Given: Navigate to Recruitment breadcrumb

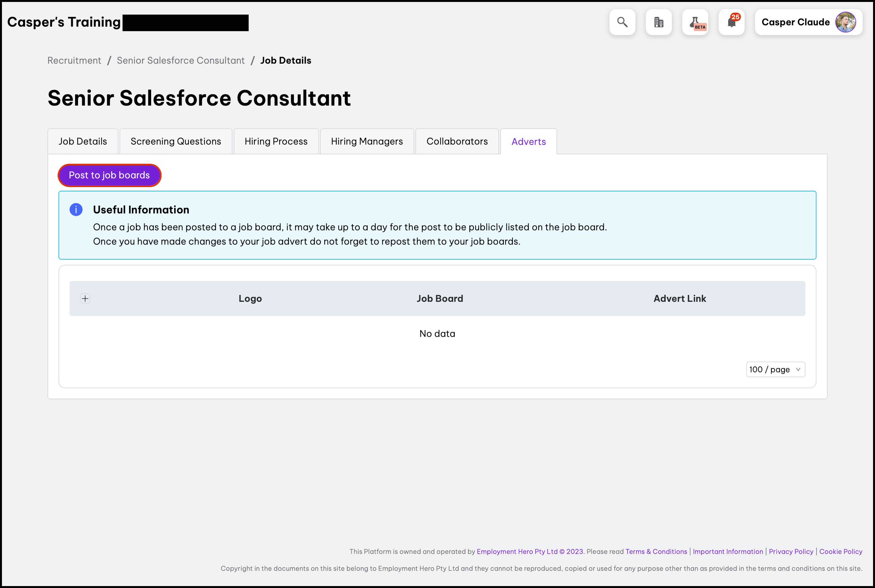Looking at the screenshot, I should (74, 60).
